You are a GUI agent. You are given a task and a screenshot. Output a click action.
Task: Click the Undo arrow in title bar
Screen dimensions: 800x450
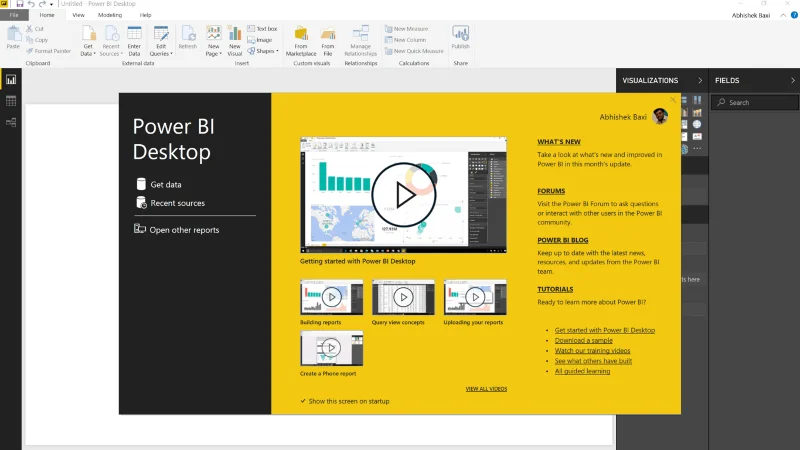(31, 4)
